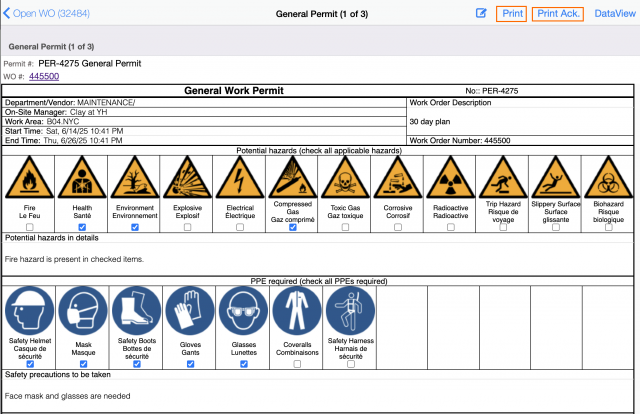Click the Electrical hazard warning sign
Viewport: 640px width, 414px height.
[x=240, y=177]
